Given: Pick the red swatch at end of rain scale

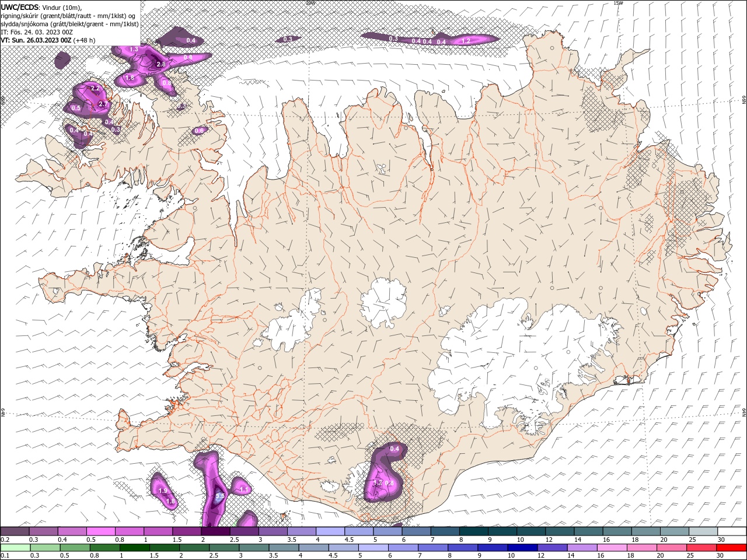Looking at the screenshot, I should click(x=731, y=548).
